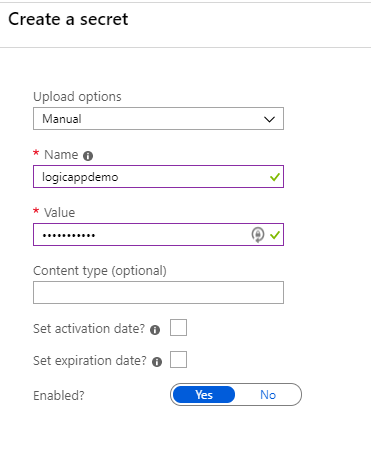371x458 pixels.
Task: Click the info icon next to Name
Action: 88,156
